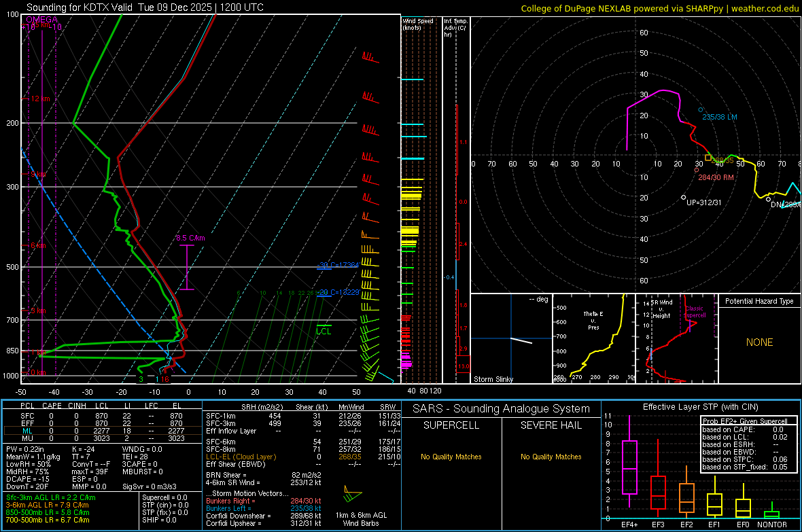Click the 'SARS - Sounding Analogue System' header
The image size is (802, 532).
pos(502,409)
